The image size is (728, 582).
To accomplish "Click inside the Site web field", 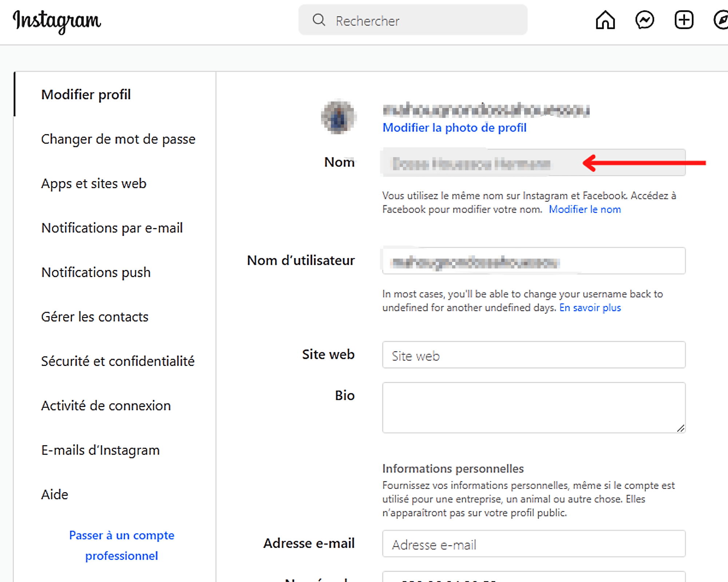I will click(x=534, y=355).
